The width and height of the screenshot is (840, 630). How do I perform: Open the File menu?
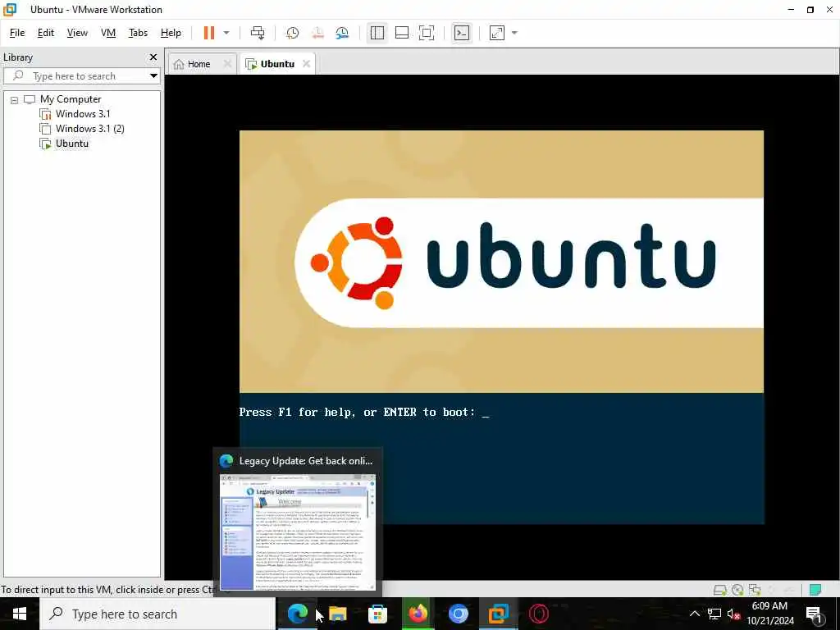(x=17, y=33)
